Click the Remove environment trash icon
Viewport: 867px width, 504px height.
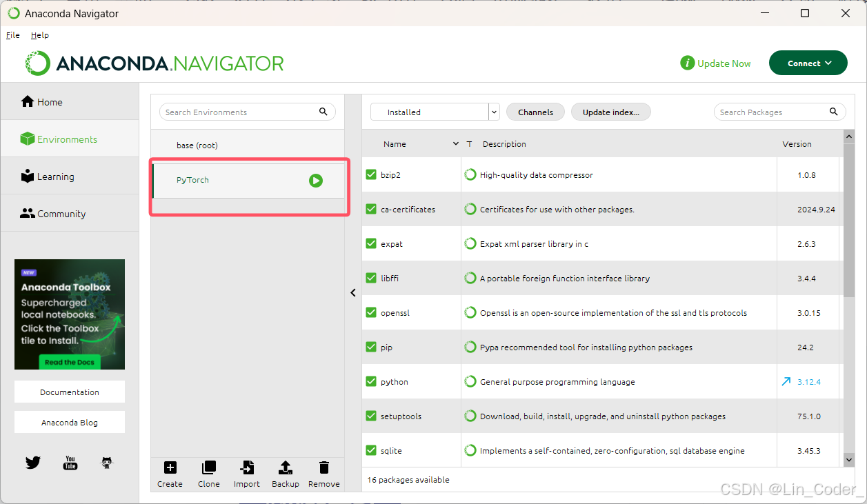(324, 467)
